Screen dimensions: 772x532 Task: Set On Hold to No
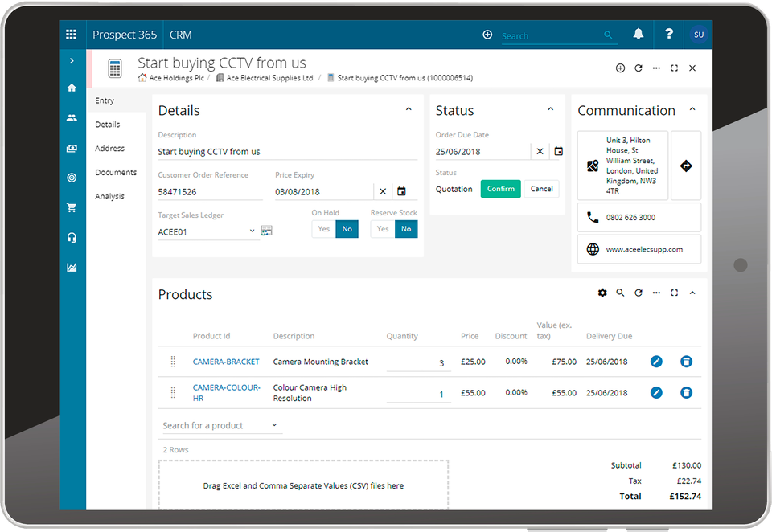click(347, 229)
